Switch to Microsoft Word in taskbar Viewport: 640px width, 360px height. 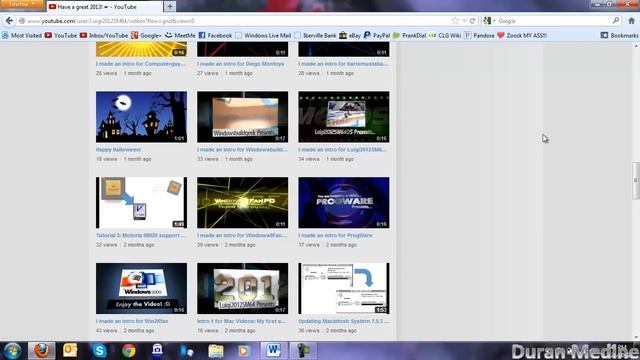(x=273, y=351)
